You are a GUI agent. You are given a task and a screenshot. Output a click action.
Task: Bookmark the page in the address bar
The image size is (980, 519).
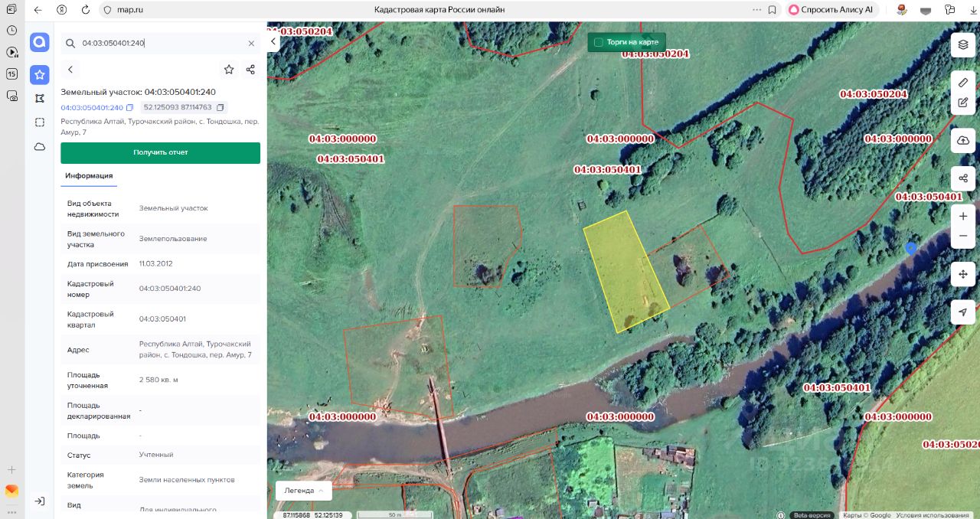pyautogui.click(x=773, y=10)
